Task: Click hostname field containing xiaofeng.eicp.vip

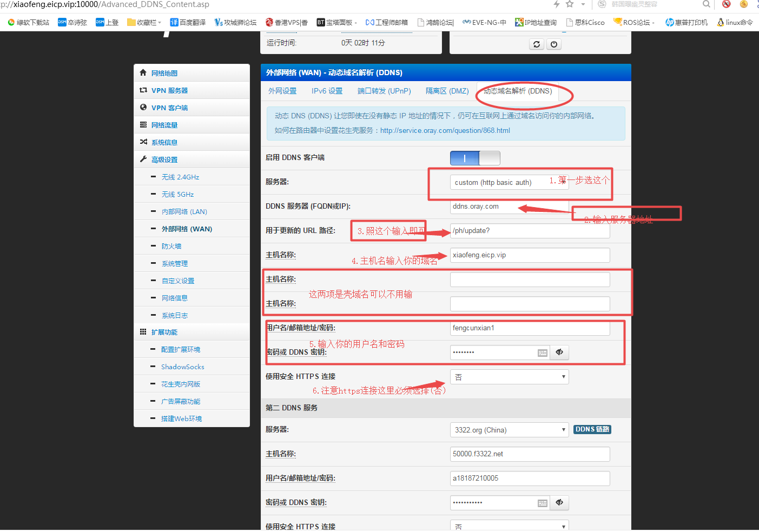Action: [530, 255]
